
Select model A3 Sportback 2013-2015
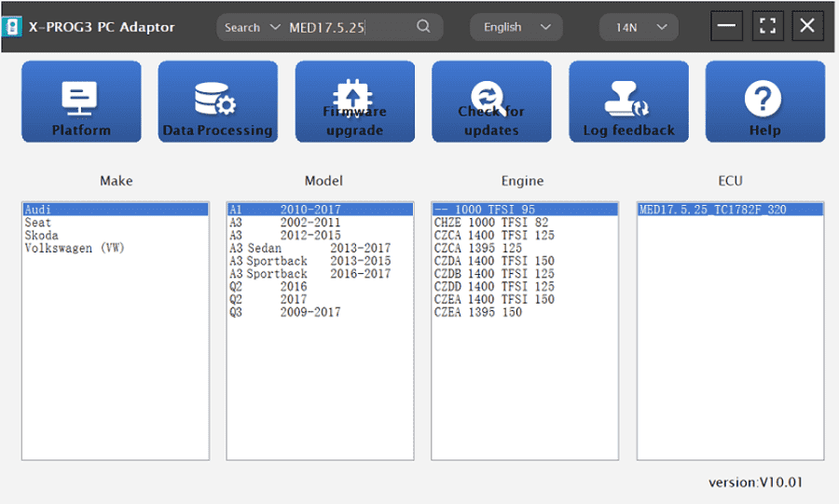click(x=320, y=261)
